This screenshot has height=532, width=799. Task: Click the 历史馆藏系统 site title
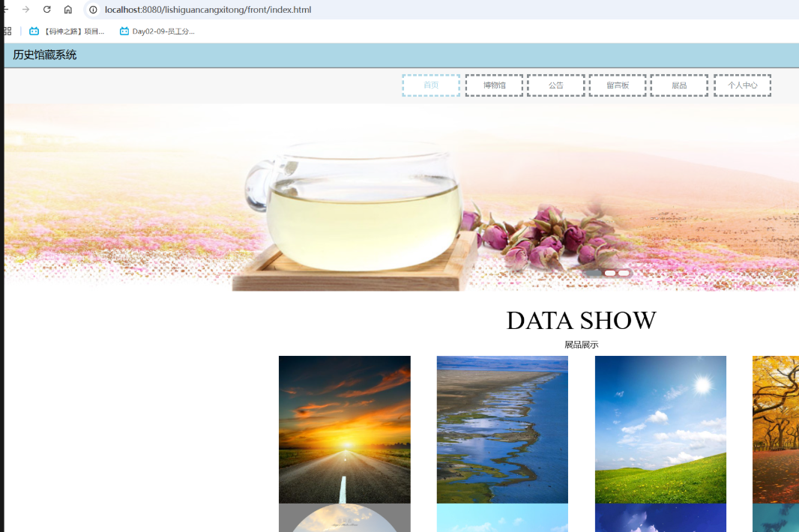(x=45, y=55)
